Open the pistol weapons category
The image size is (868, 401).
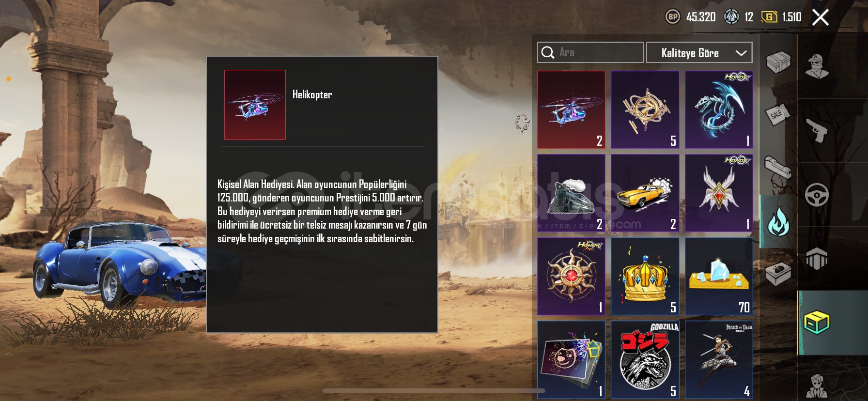click(x=817, y=130)
